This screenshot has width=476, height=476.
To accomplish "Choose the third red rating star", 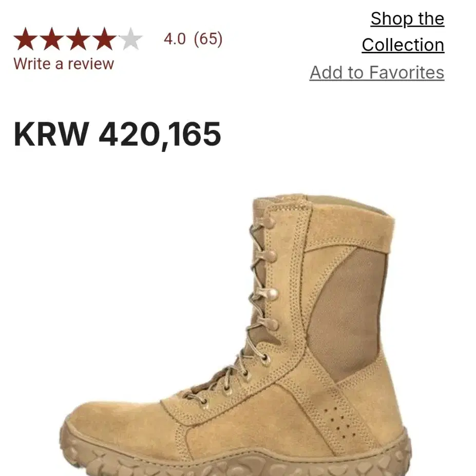I will (78, 39).
